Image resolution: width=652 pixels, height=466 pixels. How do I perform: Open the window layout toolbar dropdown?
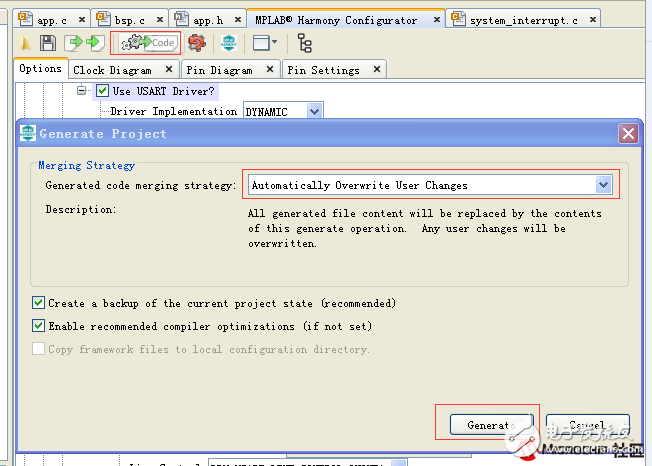[x=266, y=43]
